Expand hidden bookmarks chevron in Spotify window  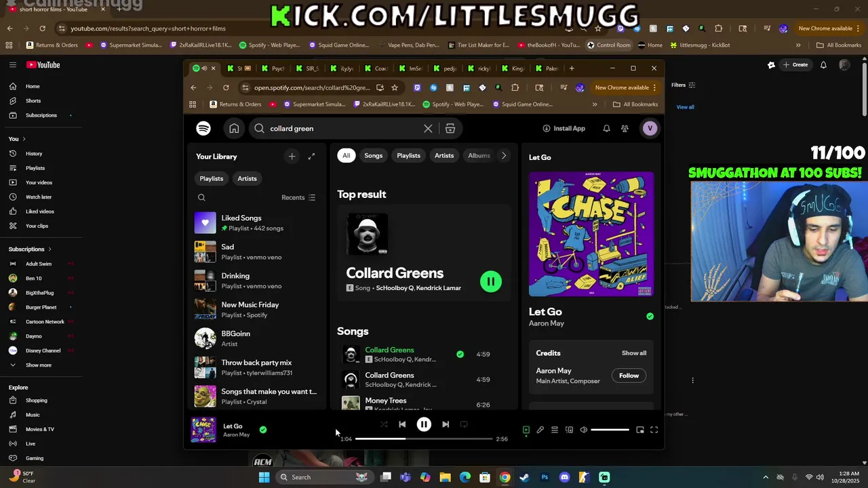tap(595, 104)
